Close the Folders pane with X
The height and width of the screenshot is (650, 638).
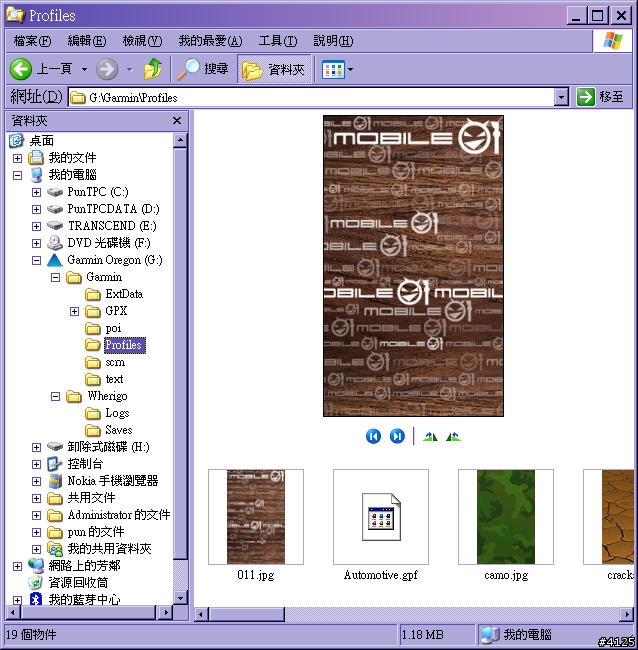(x=177, y=121)
